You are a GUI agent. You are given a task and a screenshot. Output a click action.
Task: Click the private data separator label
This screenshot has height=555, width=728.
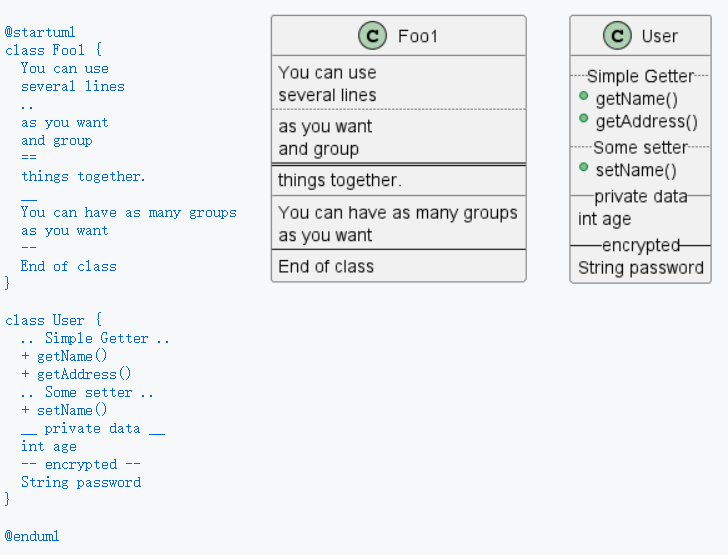tap(640, 196)
